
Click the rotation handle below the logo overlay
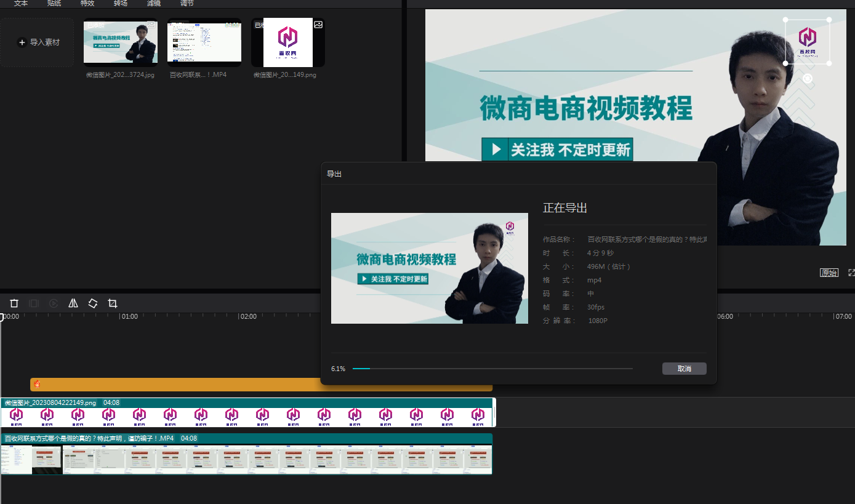click(808, 79)
